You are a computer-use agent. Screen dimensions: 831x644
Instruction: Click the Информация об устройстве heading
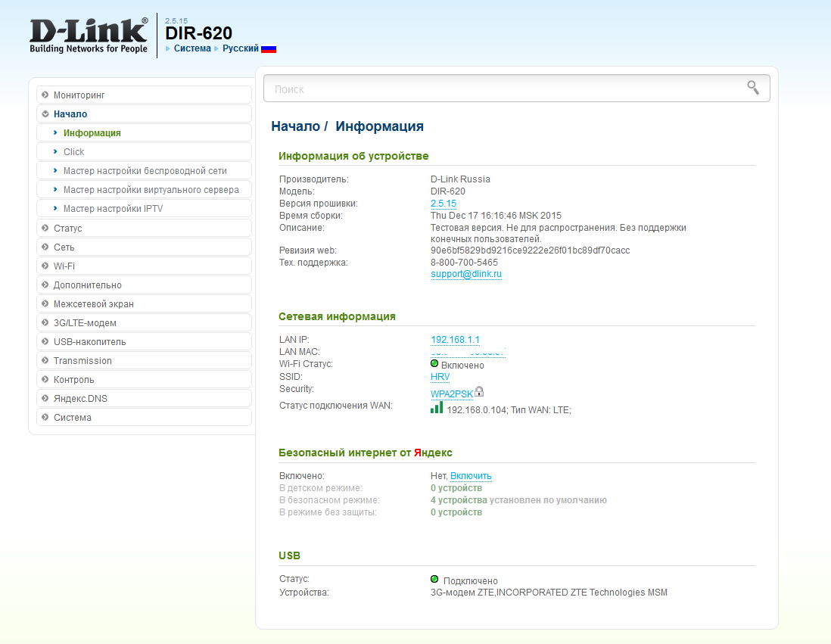point(353,156)
